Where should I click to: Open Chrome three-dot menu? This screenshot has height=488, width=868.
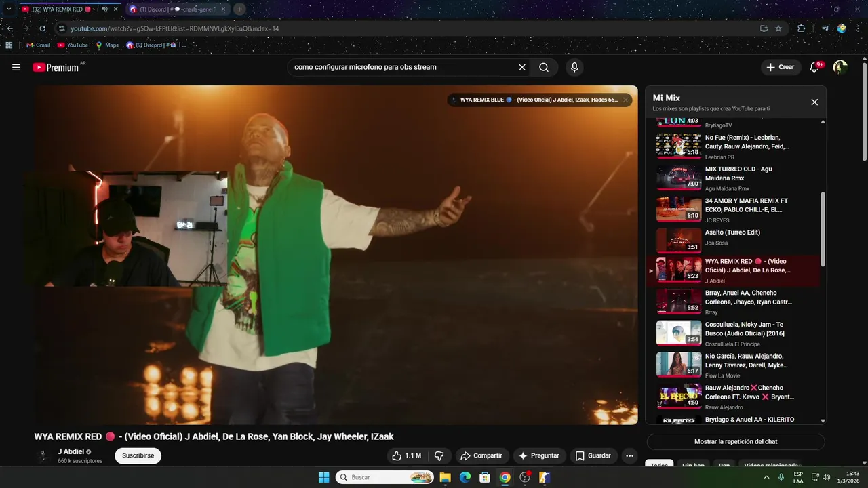858,28
